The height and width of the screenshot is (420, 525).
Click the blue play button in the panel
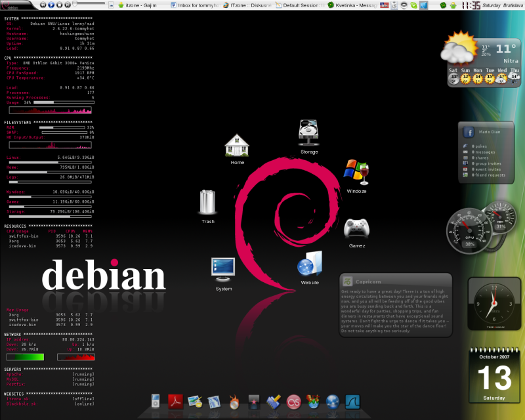[x=51, y=5]
